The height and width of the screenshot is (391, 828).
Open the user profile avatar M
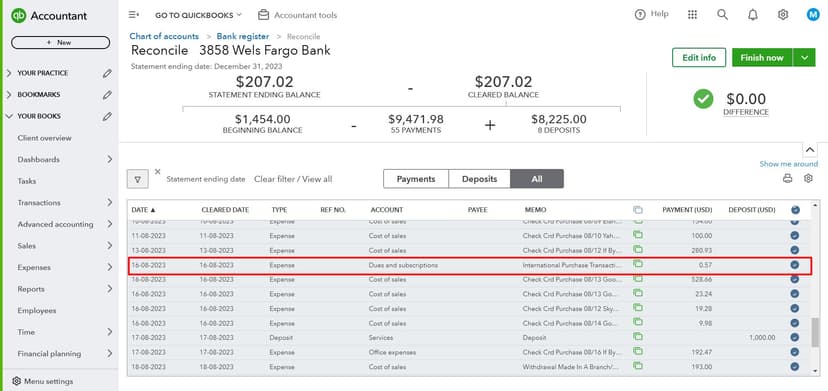[813, 15]
